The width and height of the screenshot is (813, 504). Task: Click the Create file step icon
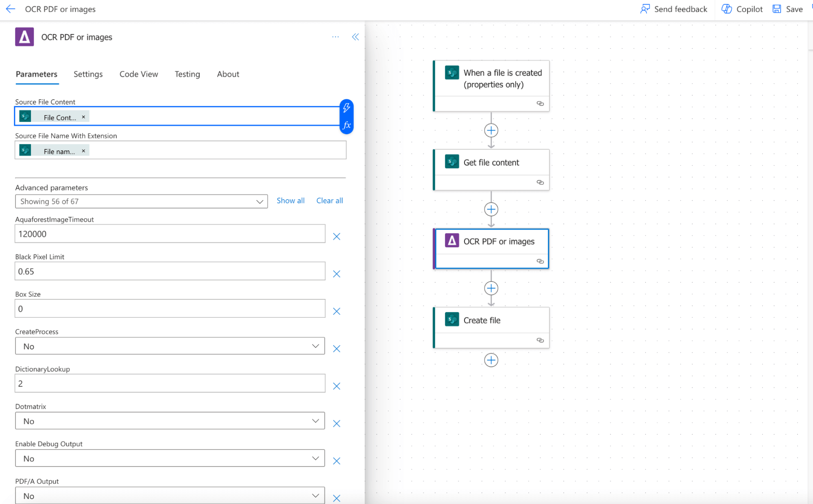[x=452, y=319]
